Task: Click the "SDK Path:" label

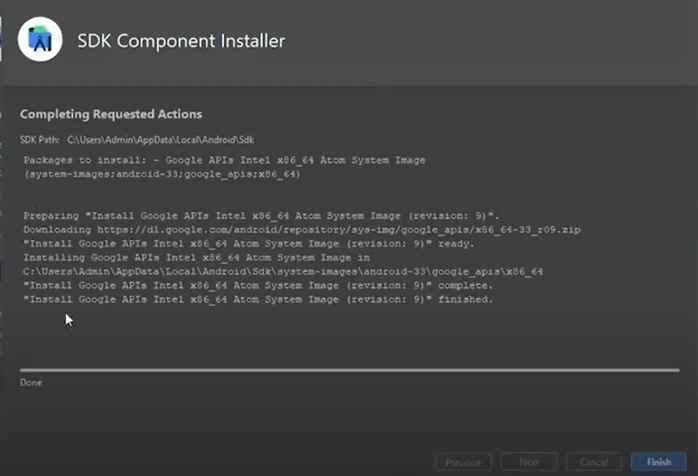Action: point(40,138)
